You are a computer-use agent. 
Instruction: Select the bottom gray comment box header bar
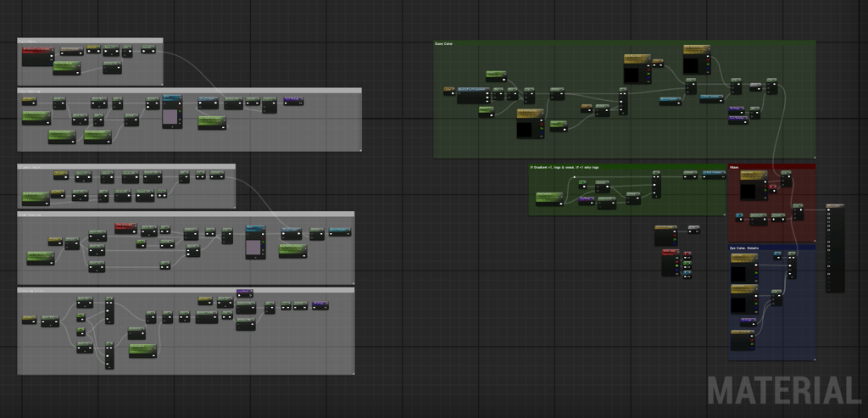(x=186, y=290)
